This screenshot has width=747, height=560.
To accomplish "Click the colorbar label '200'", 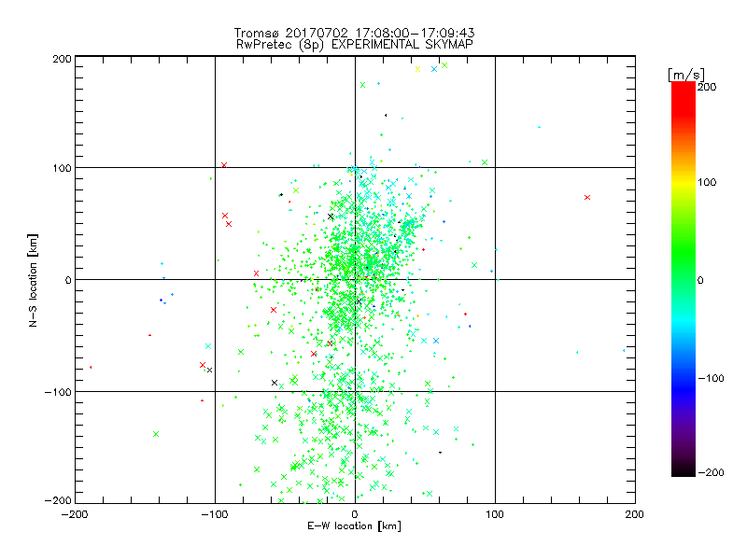I will pyautogui.click(x=707, y=87).
